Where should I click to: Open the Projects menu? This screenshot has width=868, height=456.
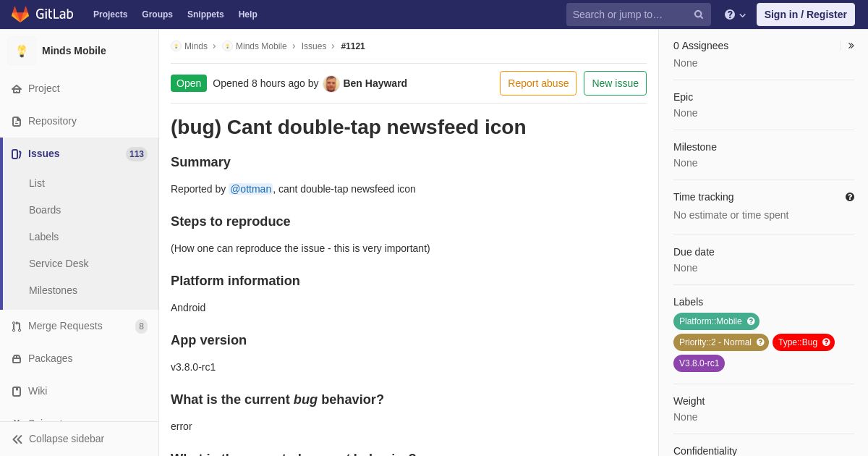coord(110,14)
